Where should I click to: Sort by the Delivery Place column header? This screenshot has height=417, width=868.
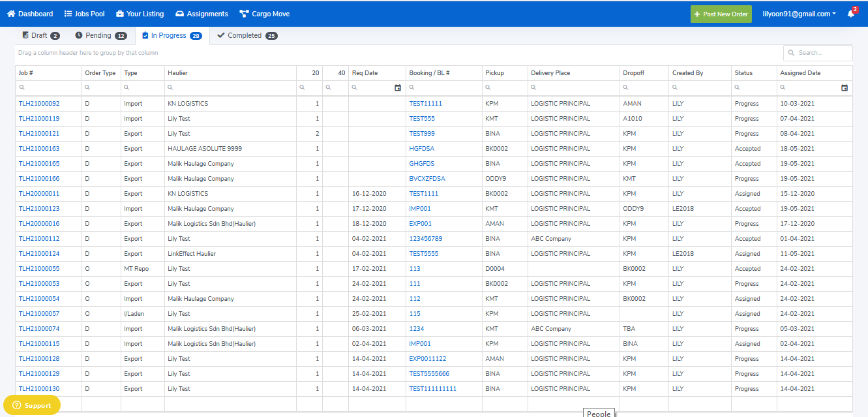coord(550,73)
